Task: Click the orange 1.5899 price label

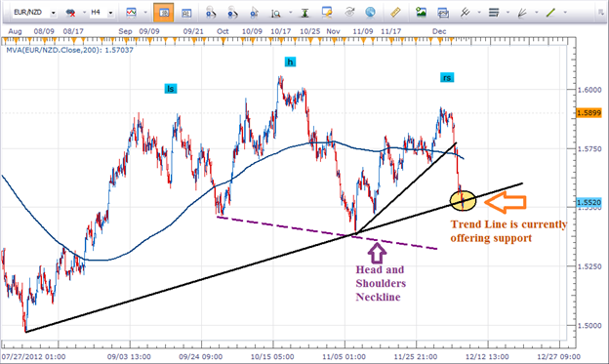Action: click(589, 112)
